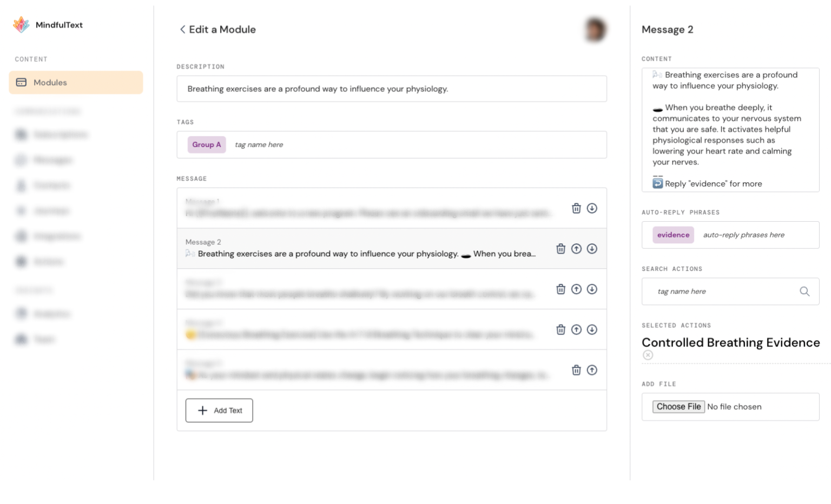Delete the first message using trash icon
This screenshot has height=504, width=831.
point(577,208)
